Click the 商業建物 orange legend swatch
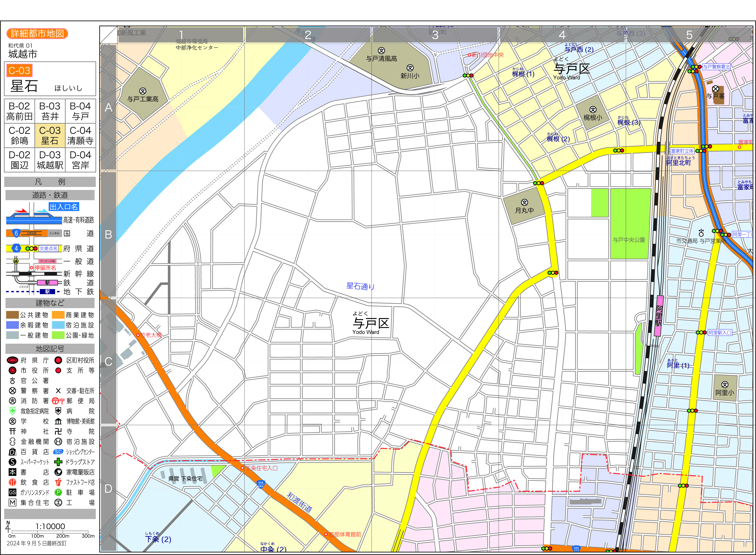 coord(58,315)
